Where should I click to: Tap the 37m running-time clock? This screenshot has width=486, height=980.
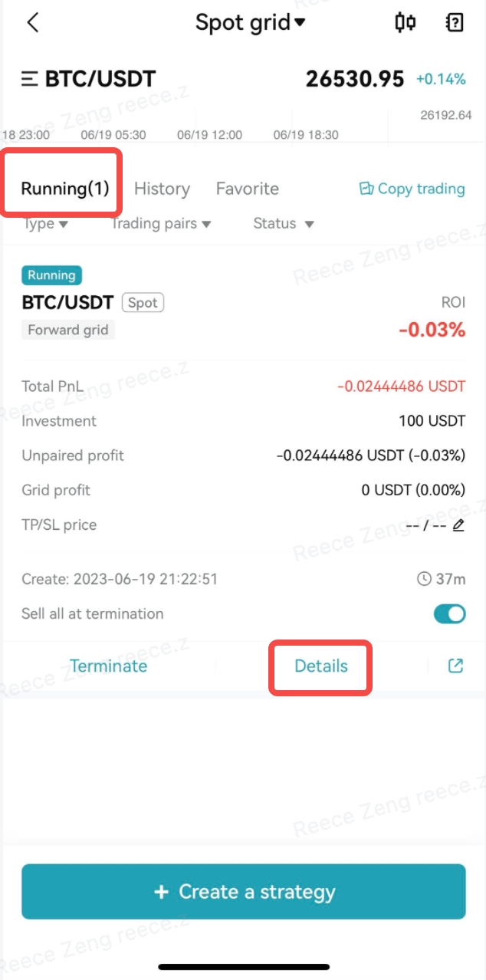[441, 579]
